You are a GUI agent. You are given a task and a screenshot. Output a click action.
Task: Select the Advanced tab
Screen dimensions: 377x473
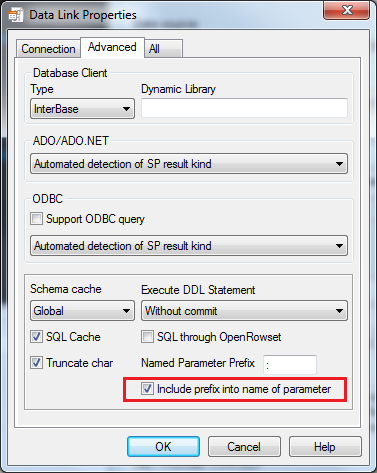click(112, 47)
